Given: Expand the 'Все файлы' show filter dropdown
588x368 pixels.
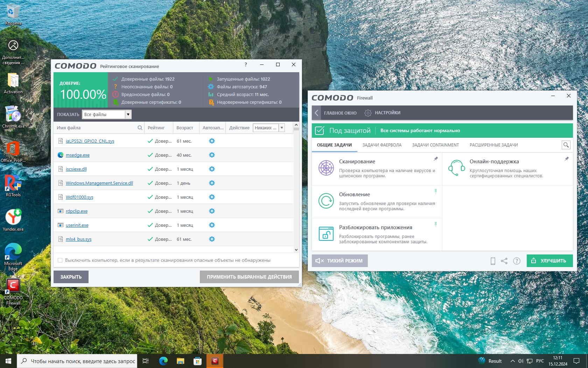Looking at the screenshot, I should pos(128,114).
